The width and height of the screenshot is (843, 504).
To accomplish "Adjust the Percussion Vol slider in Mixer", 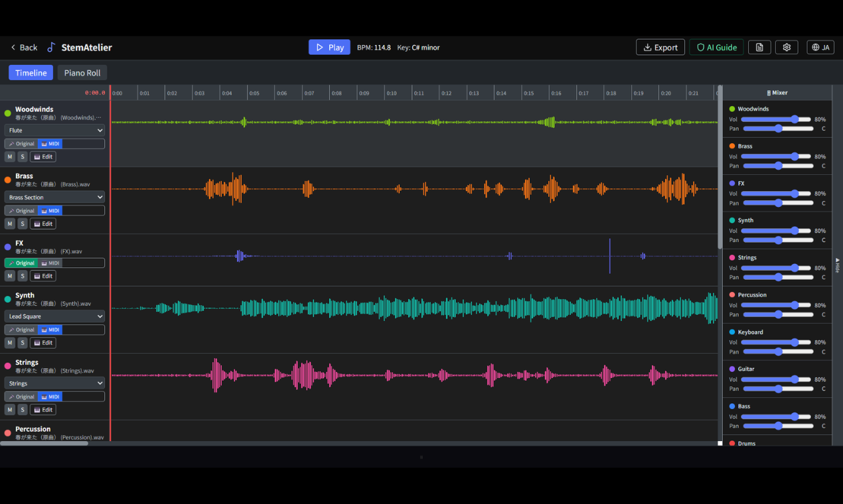I will 777,305.
